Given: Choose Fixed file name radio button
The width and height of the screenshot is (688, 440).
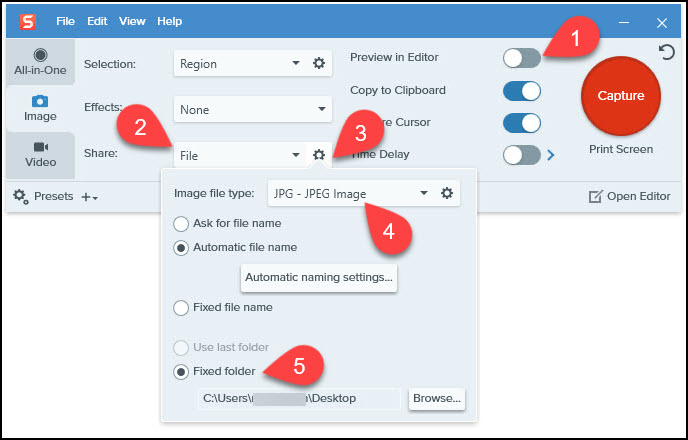Looking at the screenshot, I should [181, 307].
